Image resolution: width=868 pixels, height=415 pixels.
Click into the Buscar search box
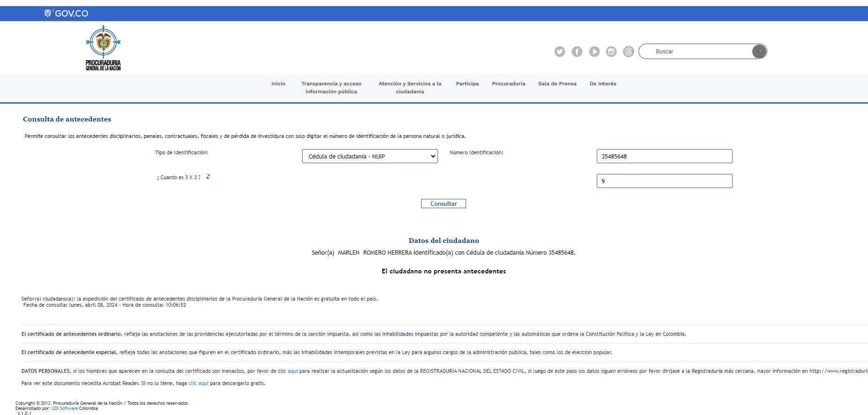point(698,52)
